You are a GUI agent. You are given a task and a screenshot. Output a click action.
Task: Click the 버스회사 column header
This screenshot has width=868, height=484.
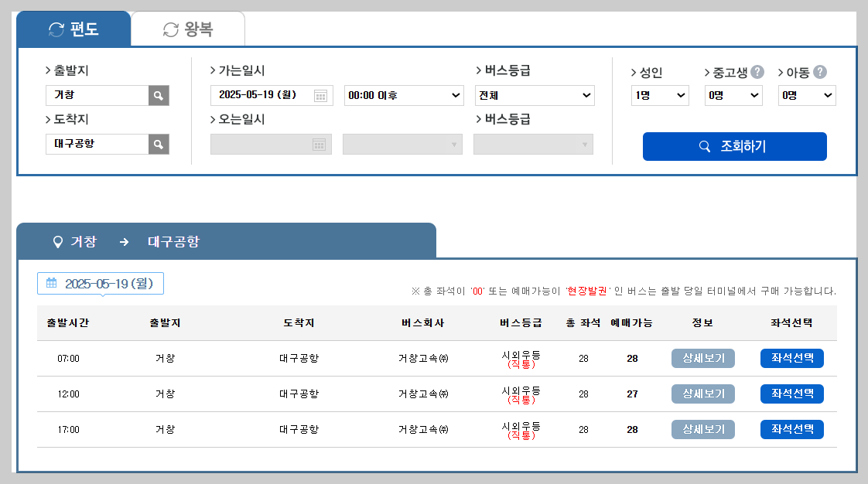click(x=423, y=323)
